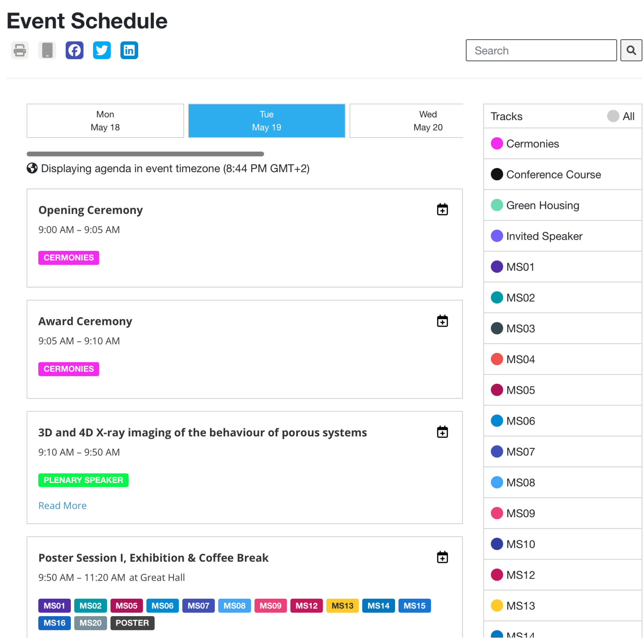Share the schedule on Facebook
644x644 pixels.
74,50
